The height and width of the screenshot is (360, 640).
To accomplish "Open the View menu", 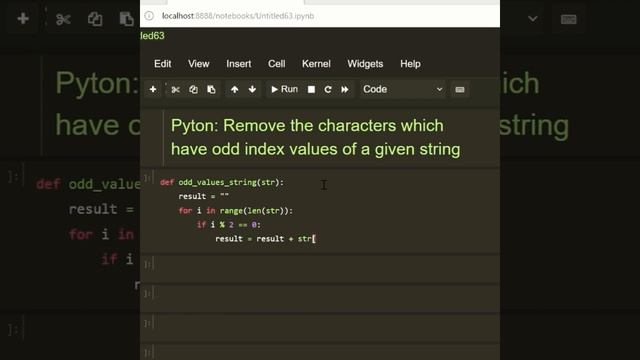I will click(x=199, y=64).
